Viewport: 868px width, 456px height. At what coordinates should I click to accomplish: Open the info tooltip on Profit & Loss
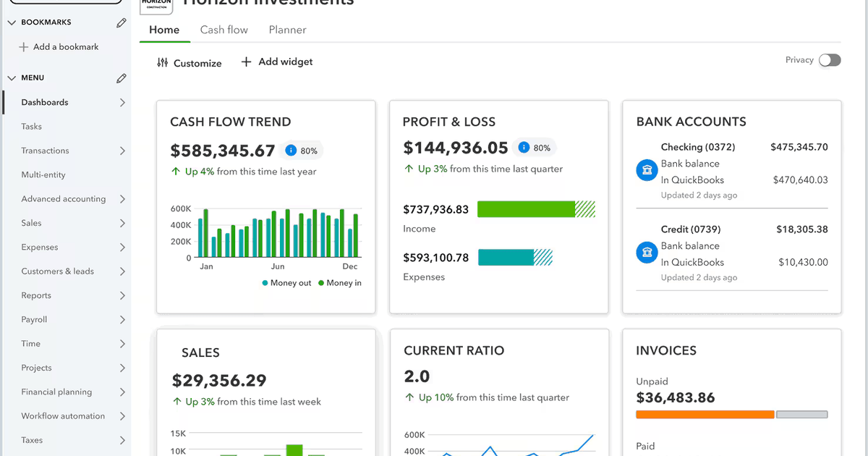coord(522,147)
